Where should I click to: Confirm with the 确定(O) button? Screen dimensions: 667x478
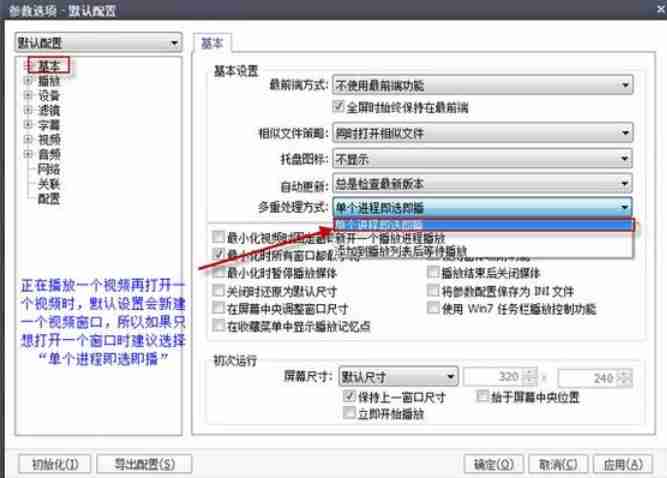pos(493,464)
